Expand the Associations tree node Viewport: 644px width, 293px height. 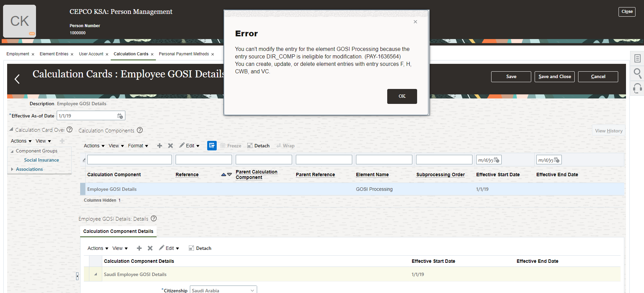tap(12, 169)
